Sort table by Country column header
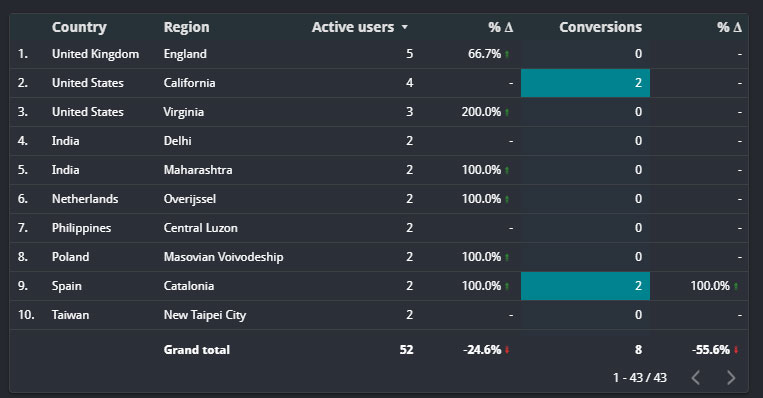Image resolution: width=763 pixels, height=398 pixels. pos(79,27)
